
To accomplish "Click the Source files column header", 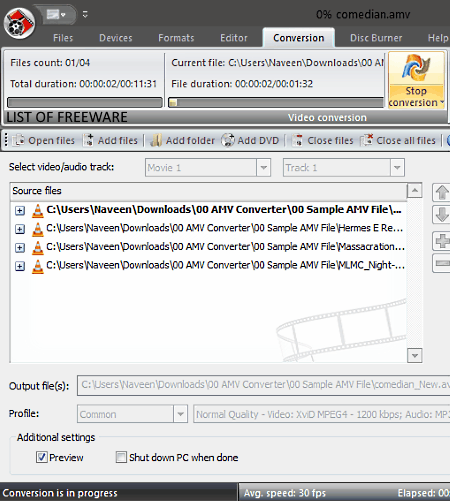I will (208, 191).
